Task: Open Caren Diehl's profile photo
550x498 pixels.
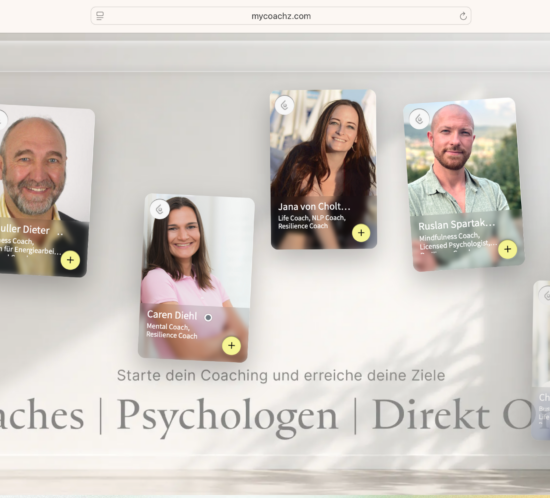Action: coord(196,251)
